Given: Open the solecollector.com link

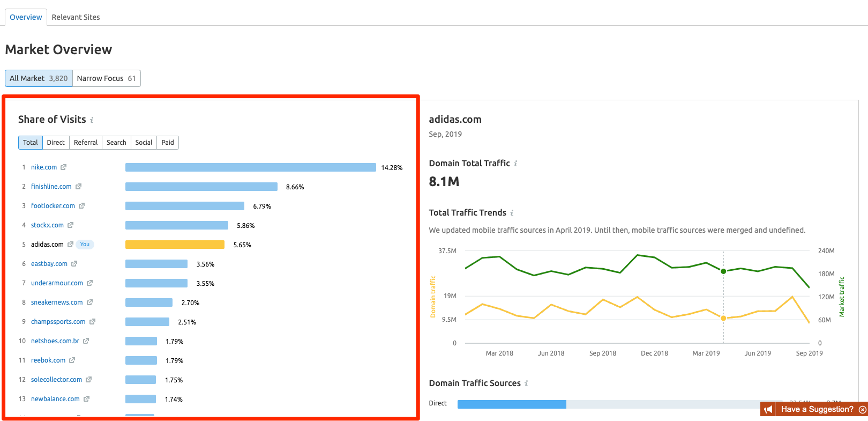Looking at the screenshot, I should [x=56, y=380].
